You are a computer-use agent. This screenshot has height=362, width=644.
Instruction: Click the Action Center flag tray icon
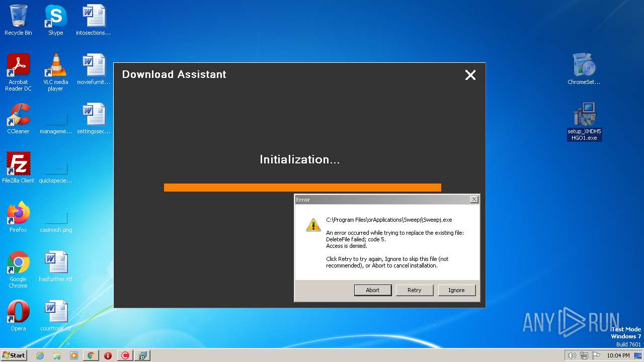click(x=596, y=355)
